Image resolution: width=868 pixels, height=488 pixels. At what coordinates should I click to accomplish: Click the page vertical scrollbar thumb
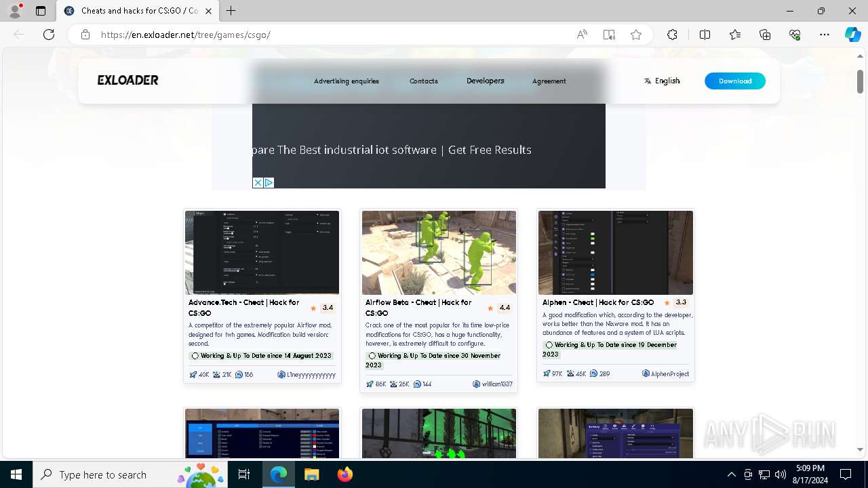(860, 81)
